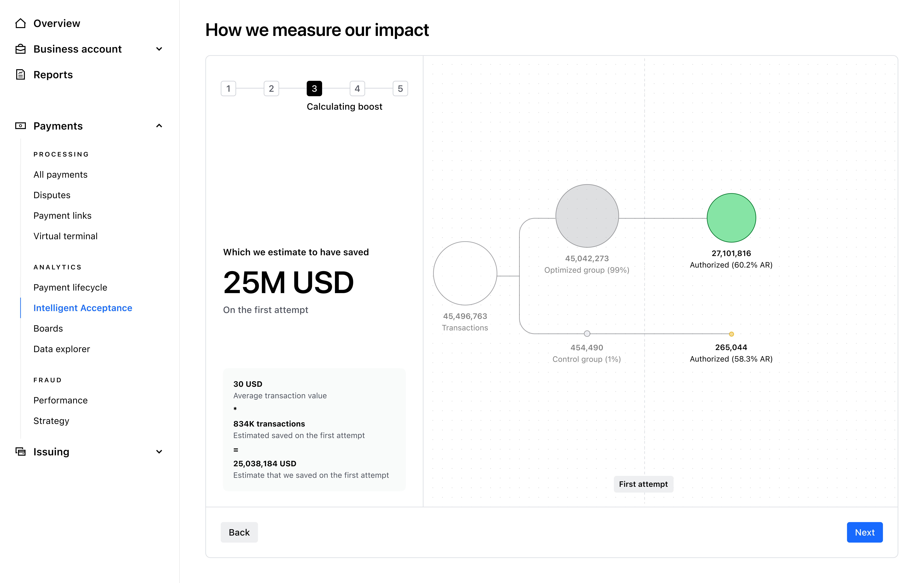Open Business account in the sidebar
The width and height of the screenshot is (924, 583).
coord(77,49)
